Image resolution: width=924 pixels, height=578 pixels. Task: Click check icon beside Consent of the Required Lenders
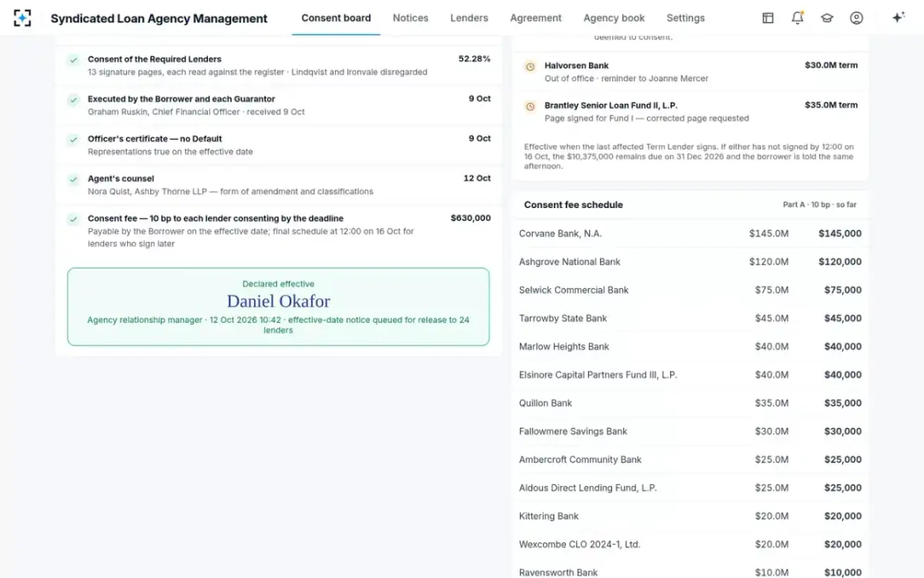(73, 59)
